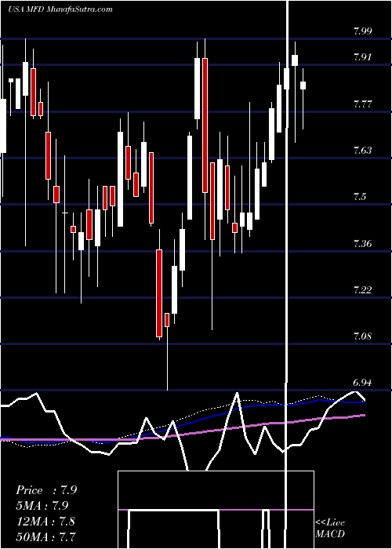This screenshot has height=549, width=392.
Task: Click the 7.5 price axis label
Action: point(360,197)
